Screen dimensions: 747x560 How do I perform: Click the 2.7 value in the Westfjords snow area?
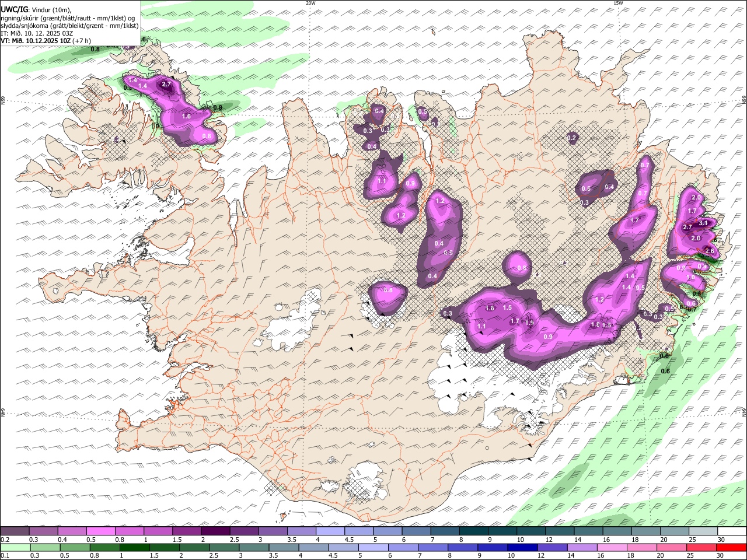[x=166, y=85]
